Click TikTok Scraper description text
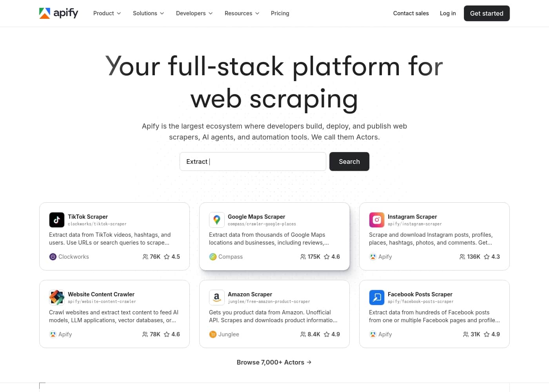Image resolution: width=549 pixels, height=392 pixels. 110,239
